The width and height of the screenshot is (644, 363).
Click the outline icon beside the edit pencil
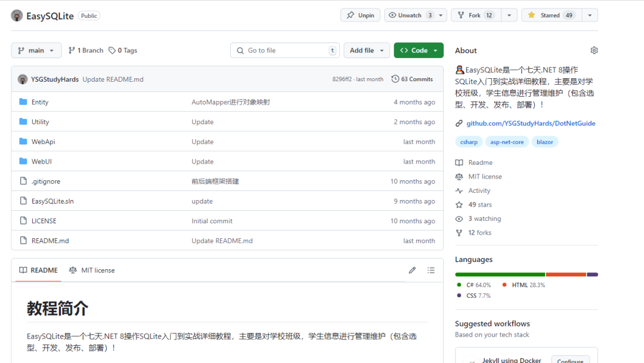[431, 270]
